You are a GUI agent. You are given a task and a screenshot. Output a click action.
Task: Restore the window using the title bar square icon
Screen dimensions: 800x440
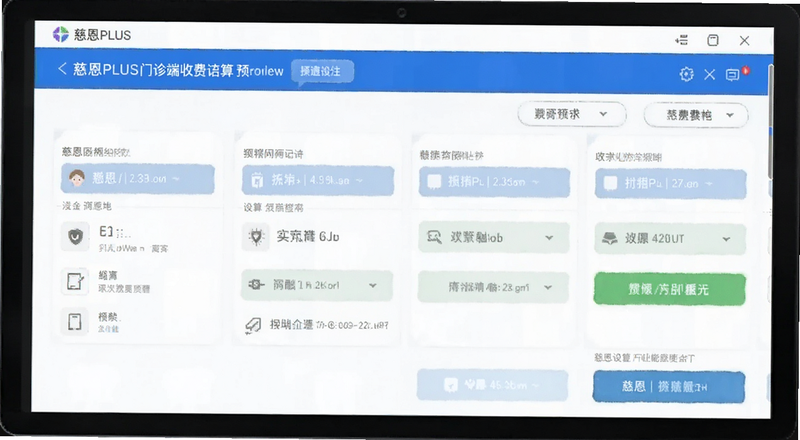(713, 40)
